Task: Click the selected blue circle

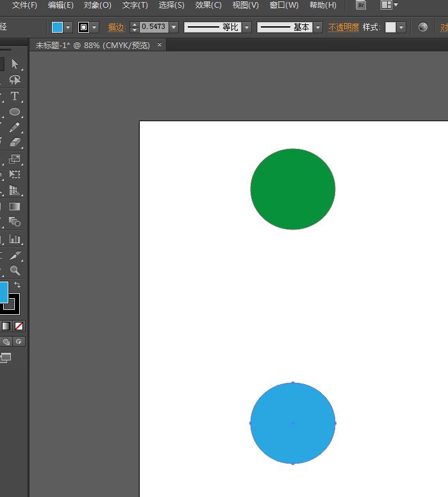Action: (293, 423)
